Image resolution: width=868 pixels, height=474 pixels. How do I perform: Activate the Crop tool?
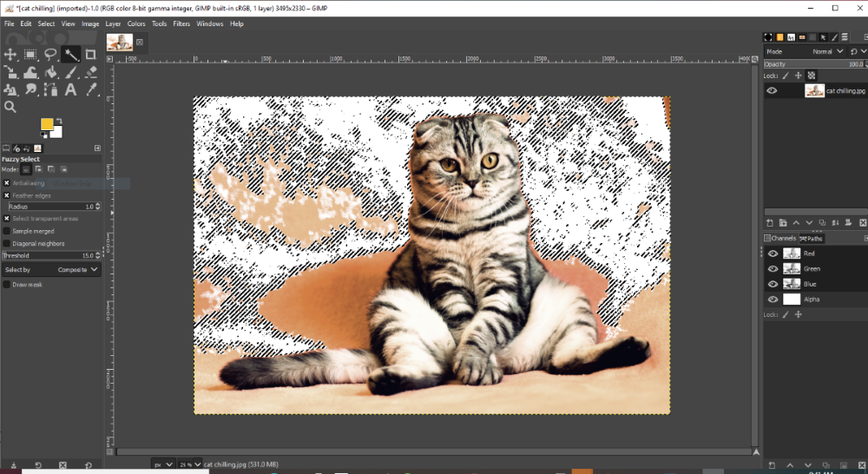point(90,55)
